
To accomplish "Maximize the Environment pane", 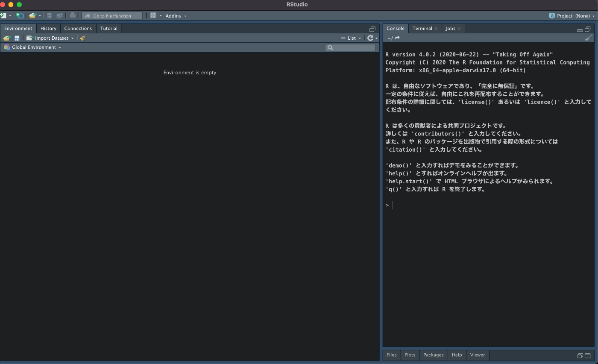I will (372, 29).
